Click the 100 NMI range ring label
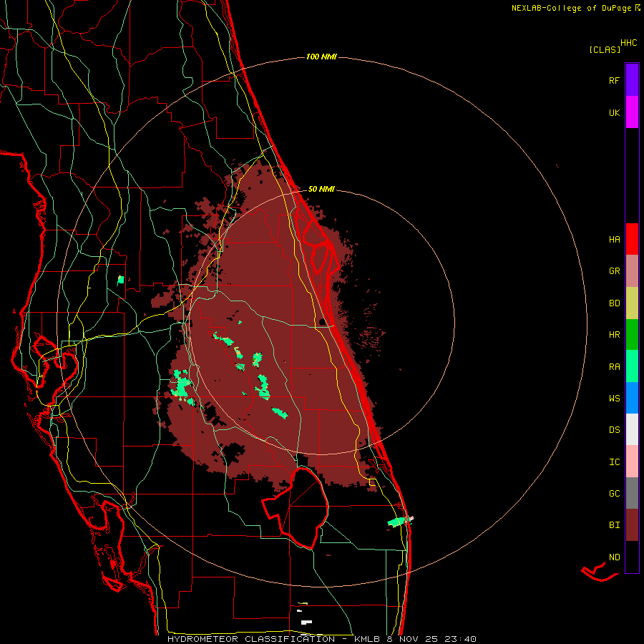 pyautogui.click(x=321, y=57)
